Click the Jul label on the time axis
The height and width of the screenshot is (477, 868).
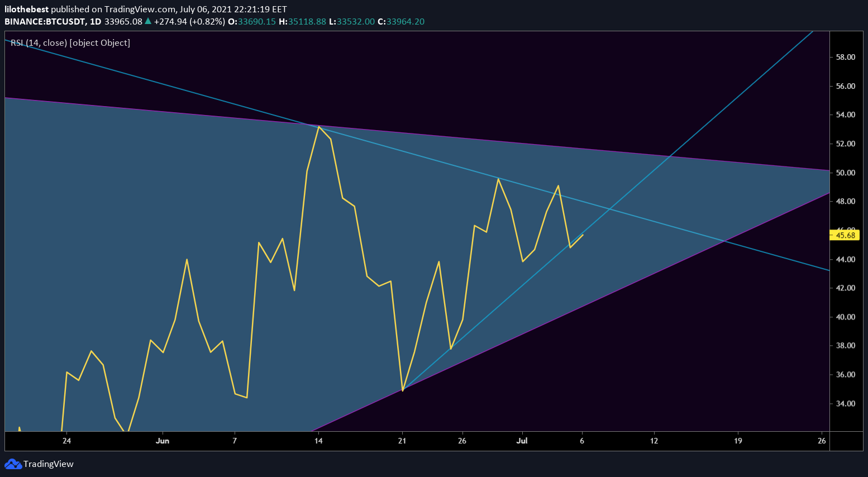click(x=522, y=441)
